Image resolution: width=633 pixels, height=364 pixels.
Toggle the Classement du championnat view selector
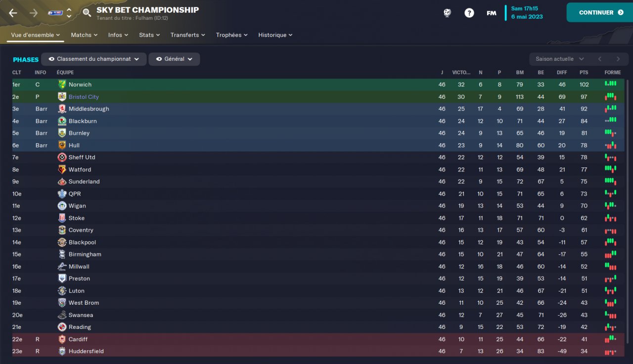coord(94,59)
